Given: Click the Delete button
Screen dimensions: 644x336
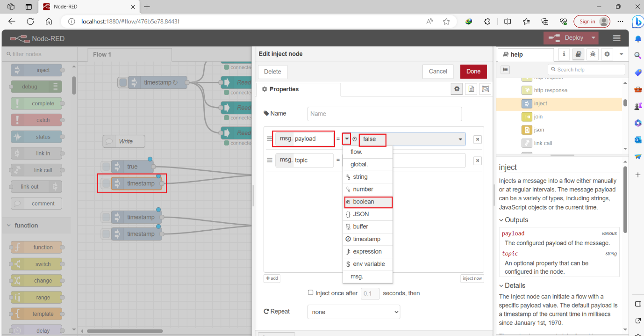Looking at the screenshot, I should [x=272, y=71].
